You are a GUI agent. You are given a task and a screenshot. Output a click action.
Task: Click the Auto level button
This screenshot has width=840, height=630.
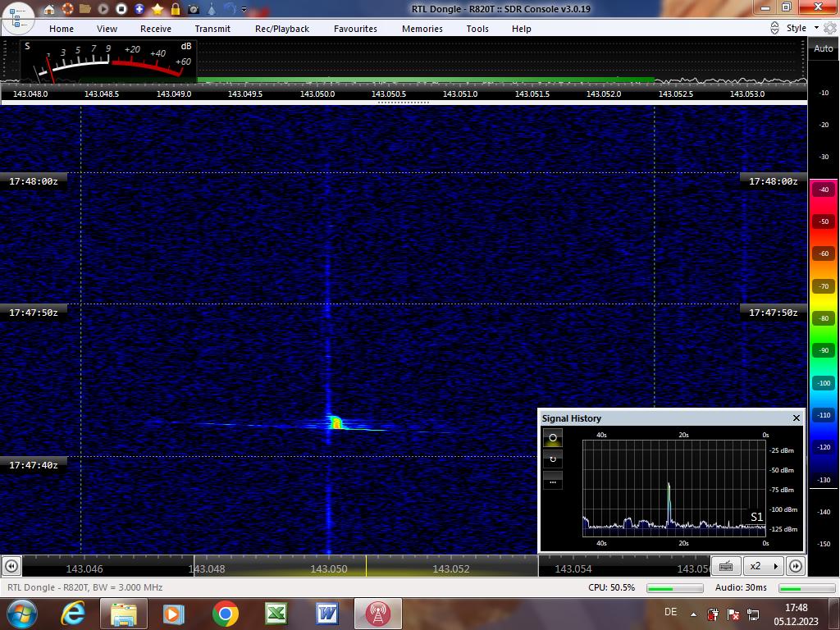pyautogui.click(x=823, y=48)
